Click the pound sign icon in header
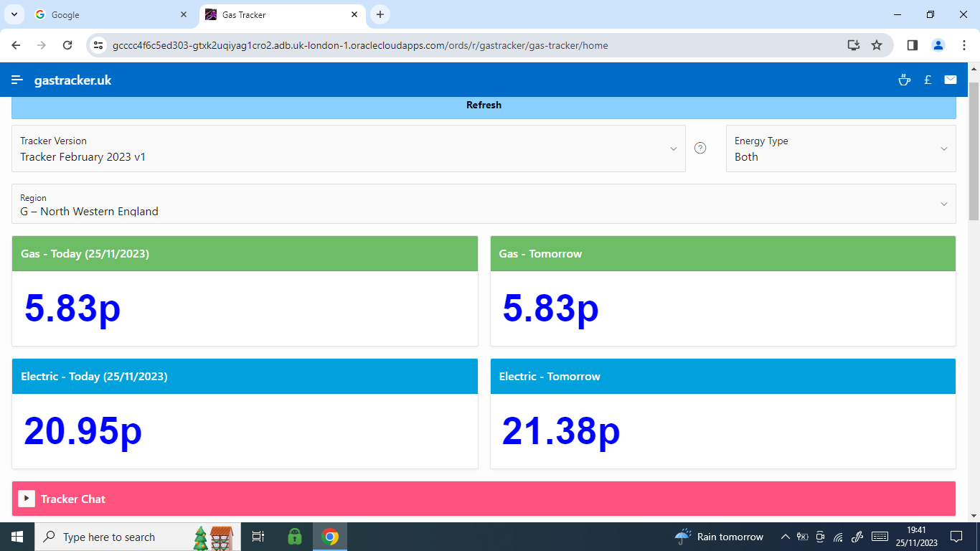980x551 pixels. (928, 80)
